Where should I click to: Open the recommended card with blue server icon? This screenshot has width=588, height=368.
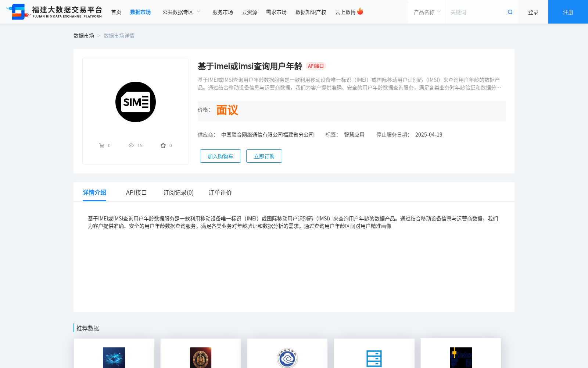pos(374,353)
